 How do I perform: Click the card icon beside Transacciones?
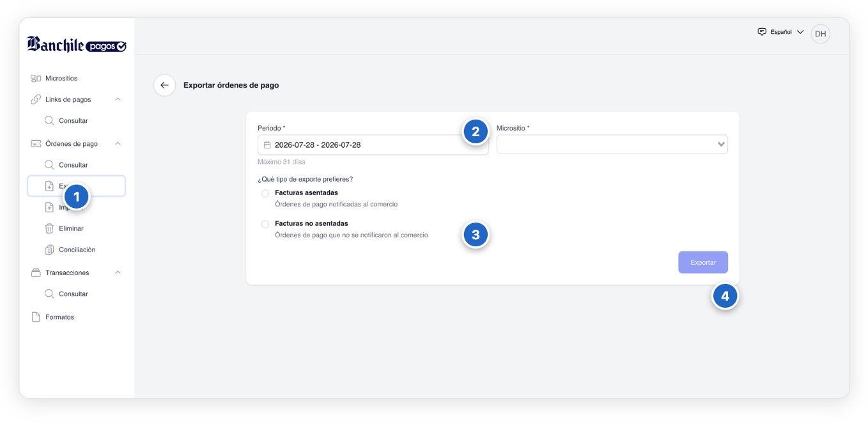pyautogui.click(x=36, y=272)
